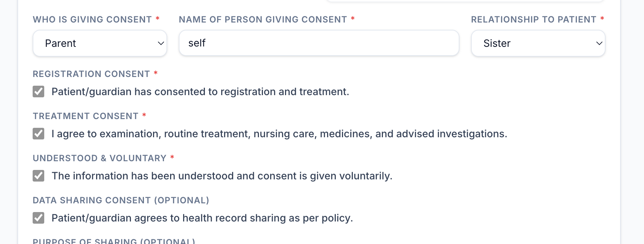The image size is (644, 244).
Task: Open the Relationship to Patient dropdown
Action: [x=538, y=43]
